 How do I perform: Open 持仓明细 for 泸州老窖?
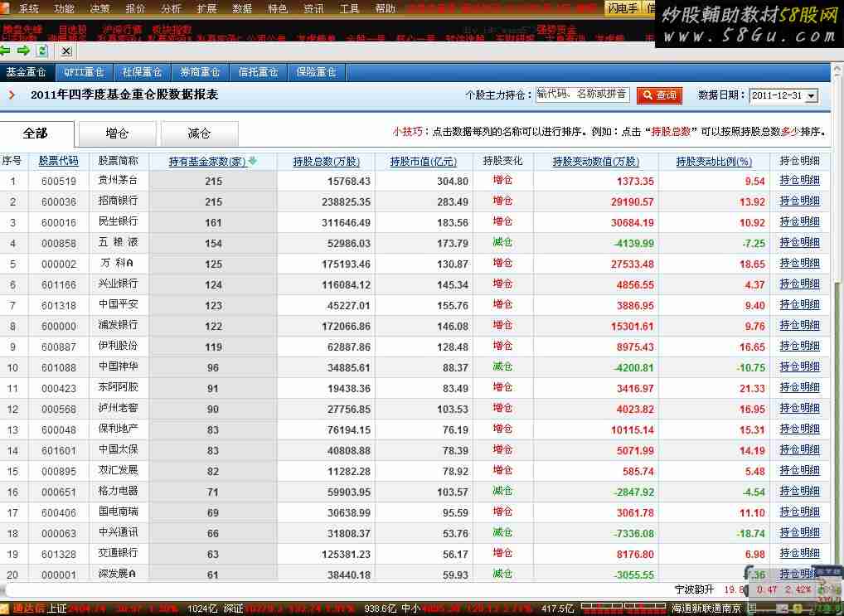[800, 408]
